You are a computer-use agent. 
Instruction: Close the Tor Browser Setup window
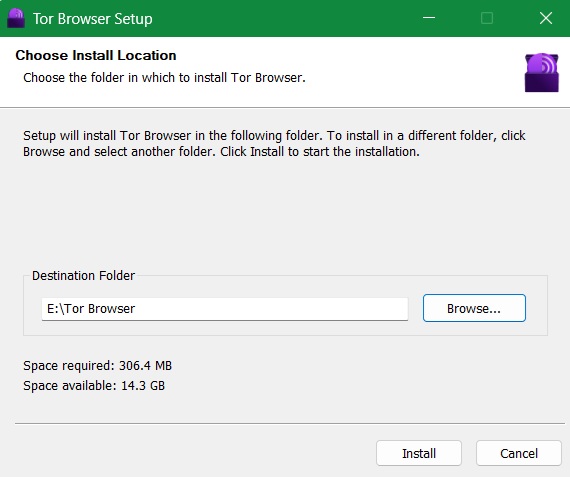[x=546, y=18]
